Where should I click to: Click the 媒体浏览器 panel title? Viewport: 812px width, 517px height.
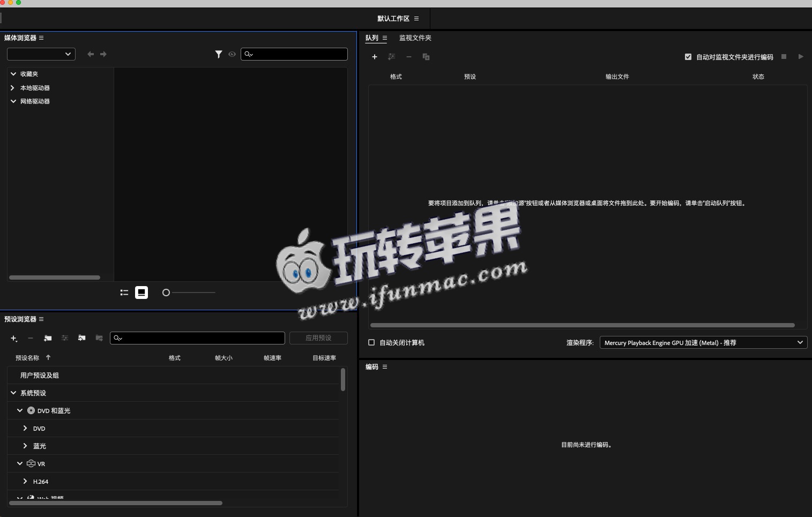[20, 38]
